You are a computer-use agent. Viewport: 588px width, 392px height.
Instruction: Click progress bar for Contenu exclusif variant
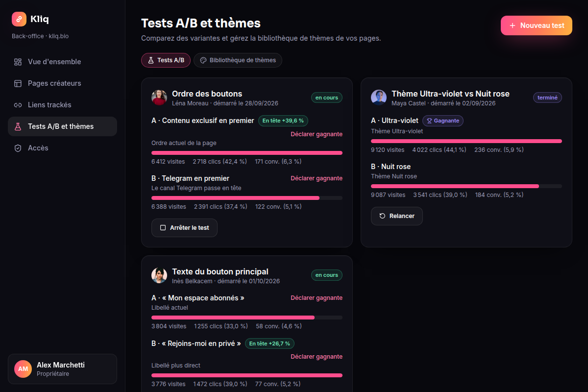[247, 153]
